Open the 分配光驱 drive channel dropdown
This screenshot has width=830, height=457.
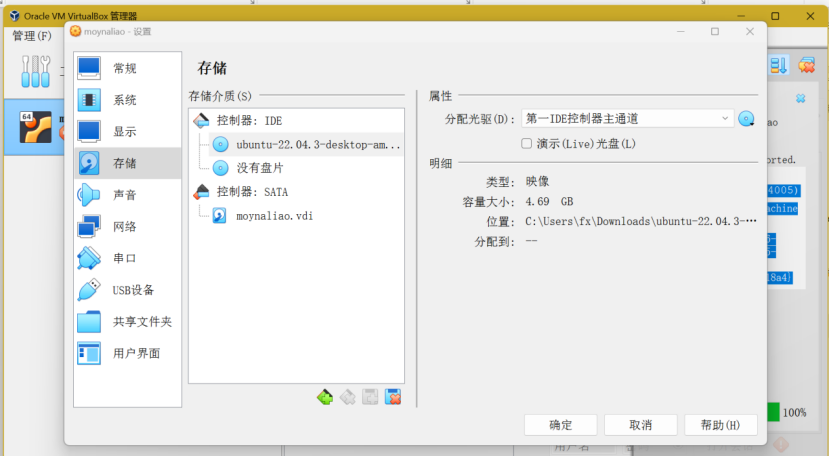(627, 119)
